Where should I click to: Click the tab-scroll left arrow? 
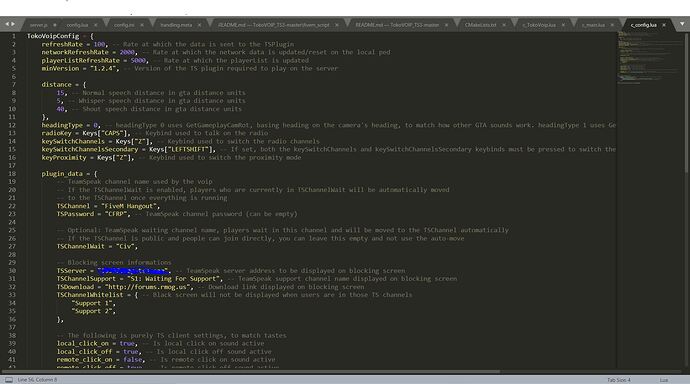(7, 24)
